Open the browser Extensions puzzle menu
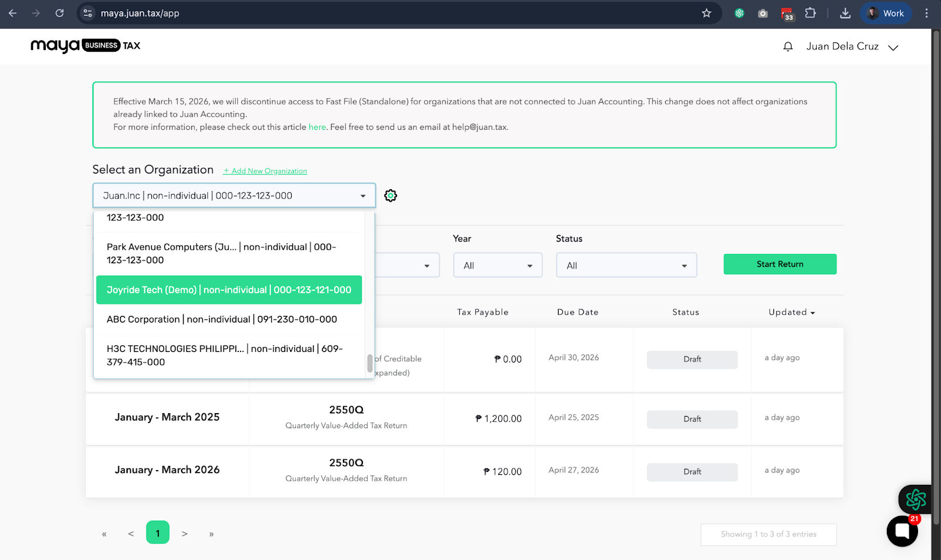941x560 pixels. click(x=810, y=13)
